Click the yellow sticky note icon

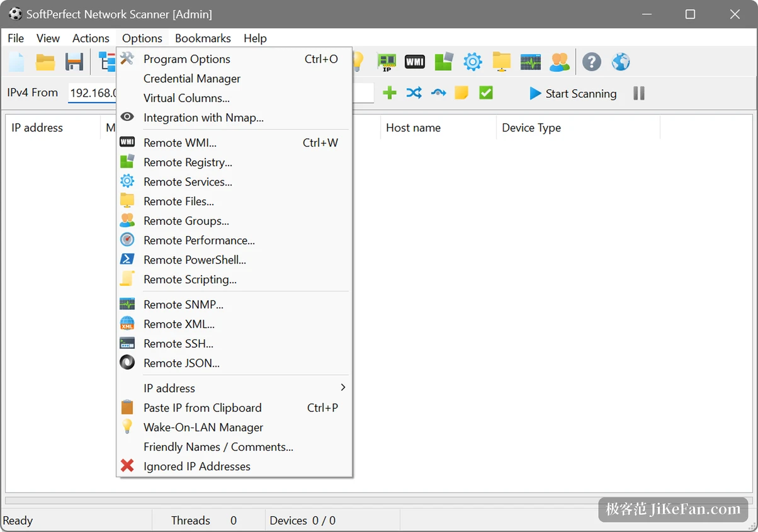click(x=461, y=93)
